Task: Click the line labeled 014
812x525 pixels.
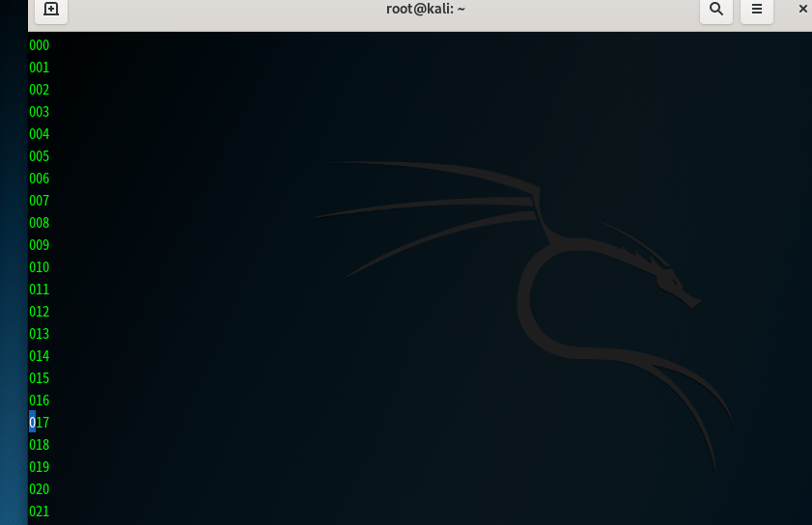Action: 40,356
